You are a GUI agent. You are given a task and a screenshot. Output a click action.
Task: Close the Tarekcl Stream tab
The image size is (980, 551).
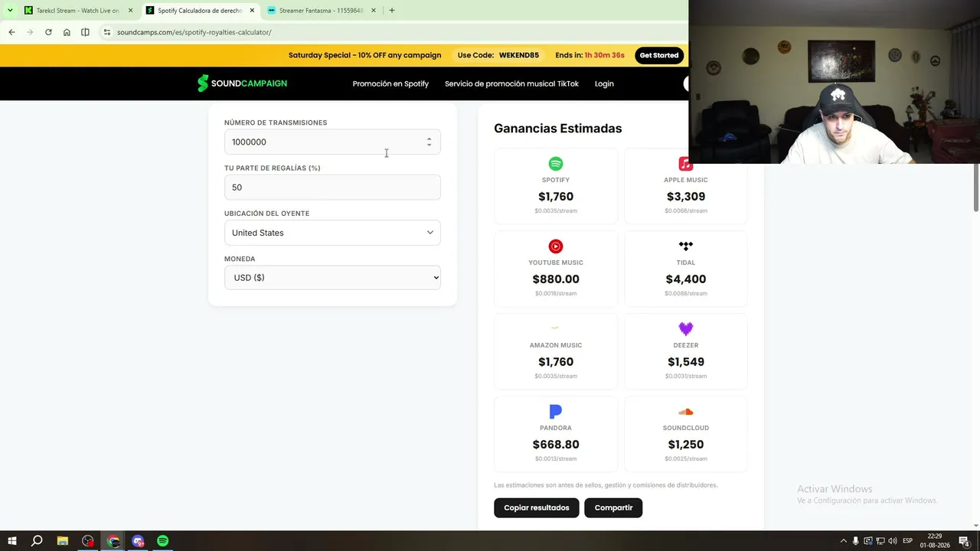coord(130,11)
